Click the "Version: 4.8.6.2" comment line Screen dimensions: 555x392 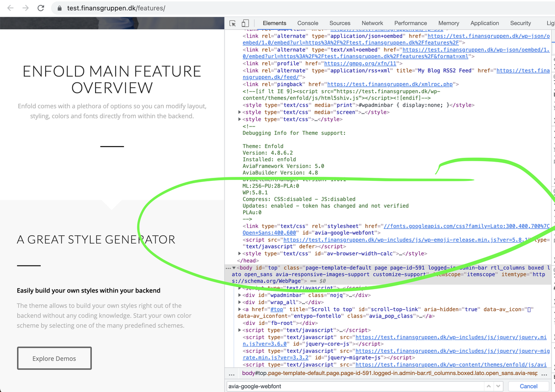268,153
